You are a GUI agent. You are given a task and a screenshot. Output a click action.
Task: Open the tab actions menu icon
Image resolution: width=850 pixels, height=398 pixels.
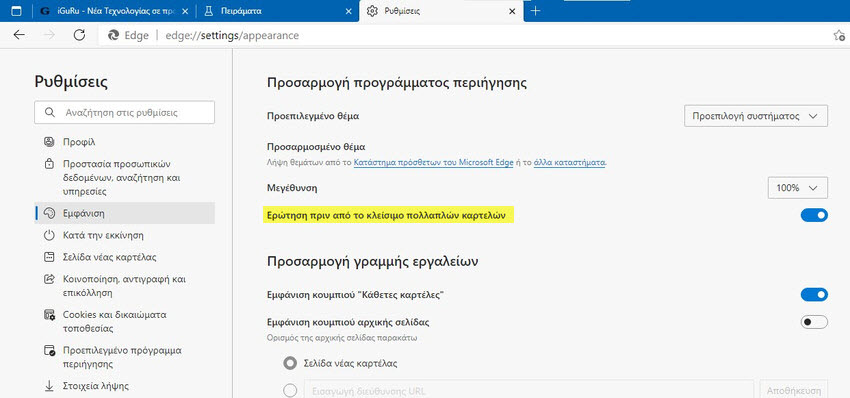pyautogui.click(x=16, y=11)
